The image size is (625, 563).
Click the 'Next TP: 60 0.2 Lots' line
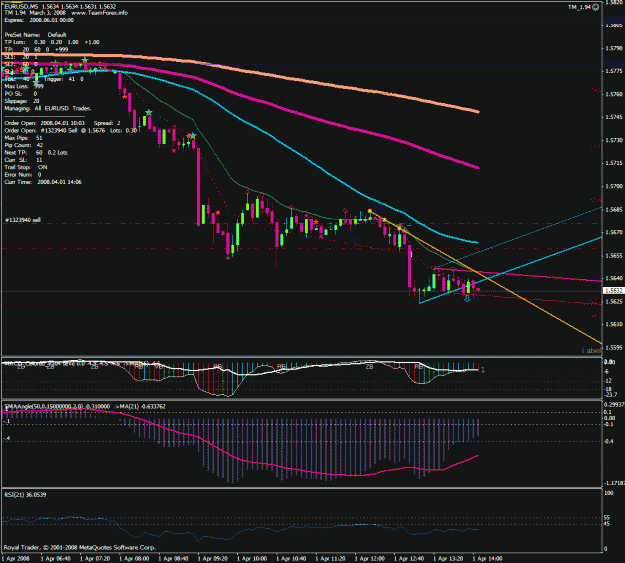(x=36, y=153)
